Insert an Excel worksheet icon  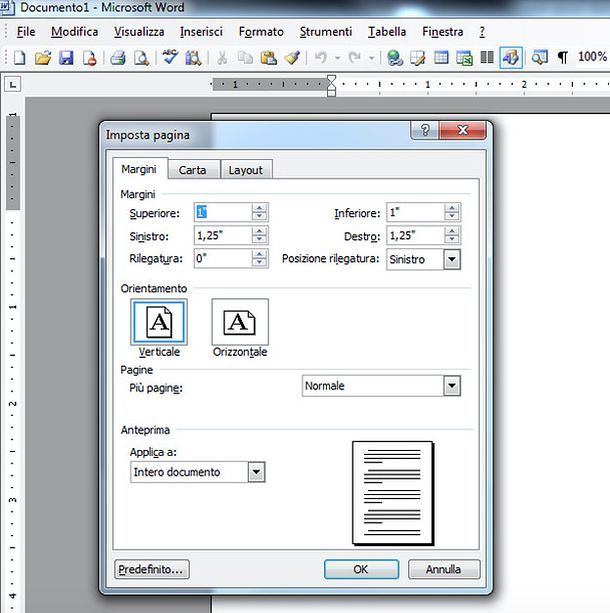pos(464,58)
